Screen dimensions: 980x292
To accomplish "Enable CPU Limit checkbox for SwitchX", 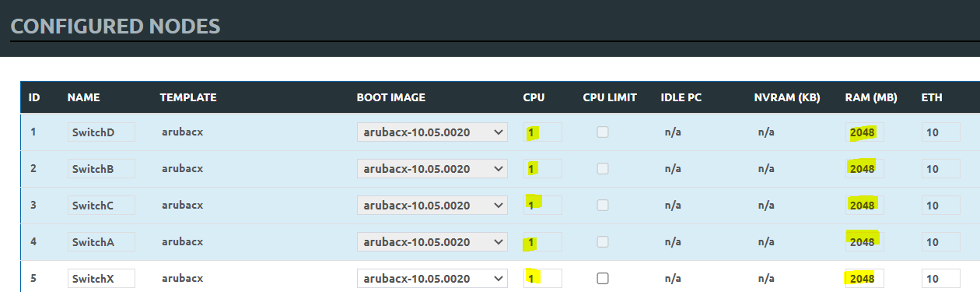I will coord(603,279).
